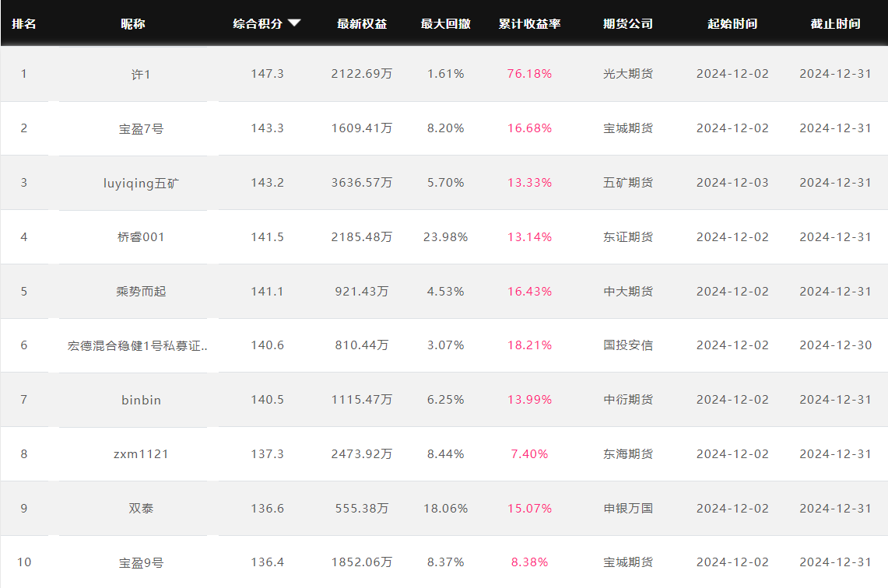Screen dimensions: 888x588
Task: Select equity value 2122.69万
Action: [362, 74]
